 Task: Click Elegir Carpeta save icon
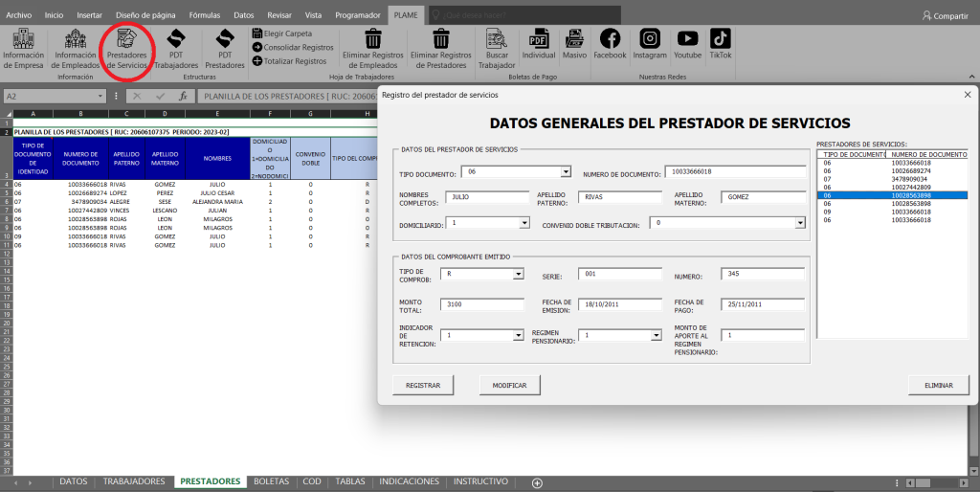[257, 34]
